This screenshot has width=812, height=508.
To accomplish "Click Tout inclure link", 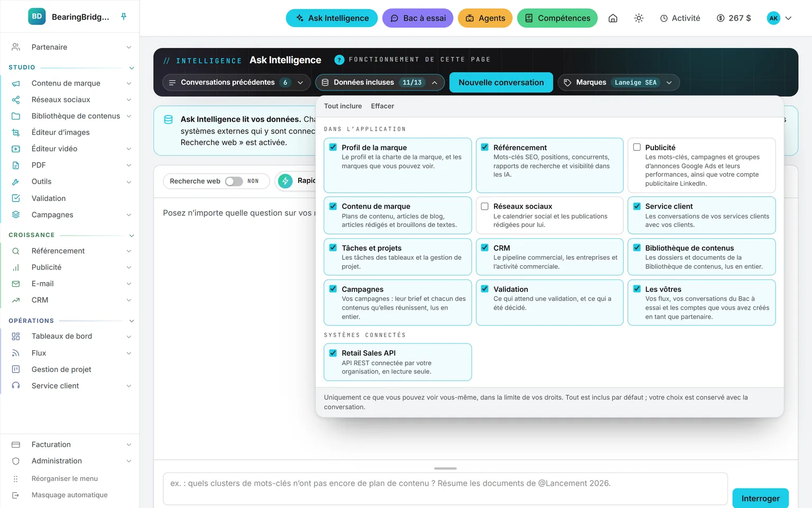I will click(x=343, y=106).
